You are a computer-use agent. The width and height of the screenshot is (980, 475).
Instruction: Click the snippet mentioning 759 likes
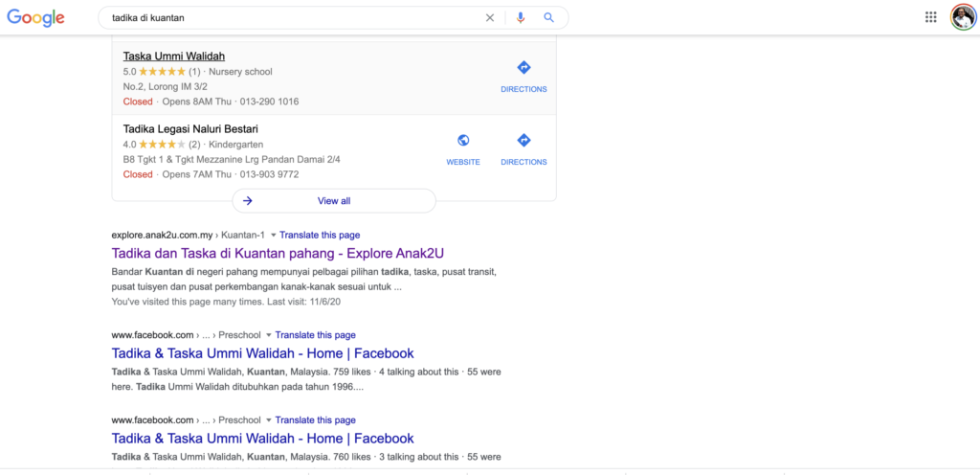[x=306, y=379]
